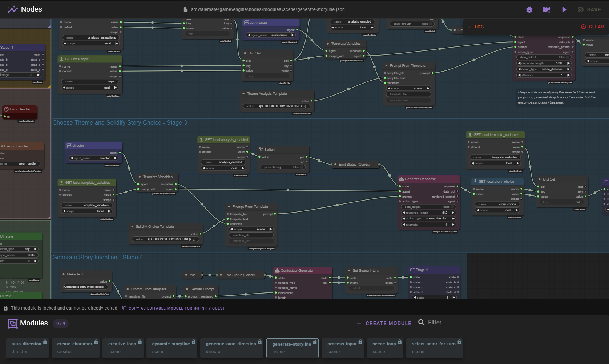This screenshot has height=364, width=609.
Task: Run the graph with the play icon
Action: (x=564, y=9)
